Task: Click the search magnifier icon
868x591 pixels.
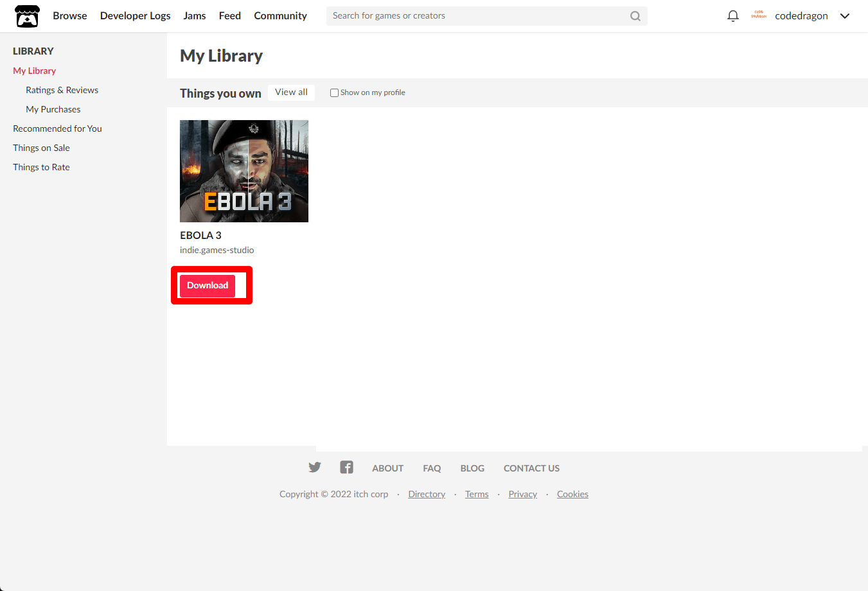Action: 635,16
